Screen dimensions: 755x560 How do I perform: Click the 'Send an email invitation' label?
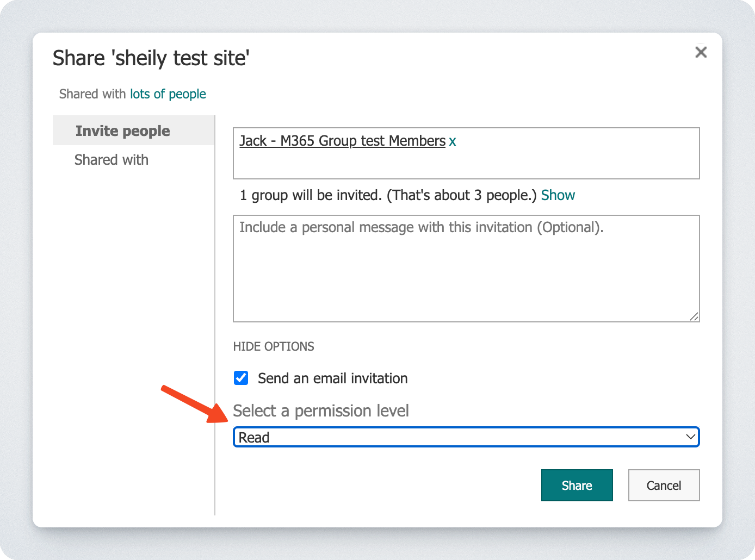332,378
